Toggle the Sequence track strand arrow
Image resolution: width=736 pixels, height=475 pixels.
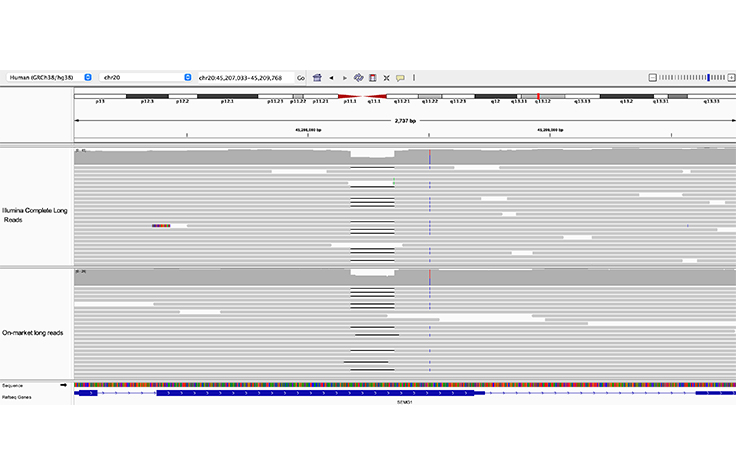click(x=65, y=385)
